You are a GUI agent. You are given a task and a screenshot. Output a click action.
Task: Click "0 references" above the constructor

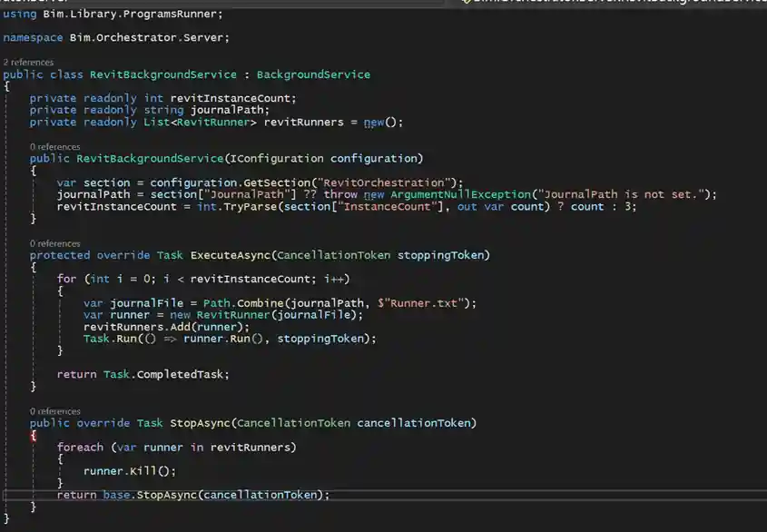(54, 146)
